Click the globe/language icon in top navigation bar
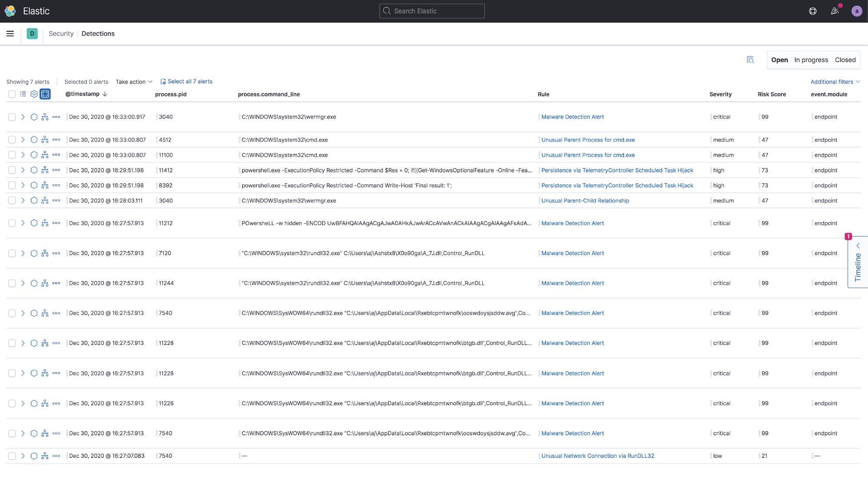868x496 pixels. pos(812,11)
